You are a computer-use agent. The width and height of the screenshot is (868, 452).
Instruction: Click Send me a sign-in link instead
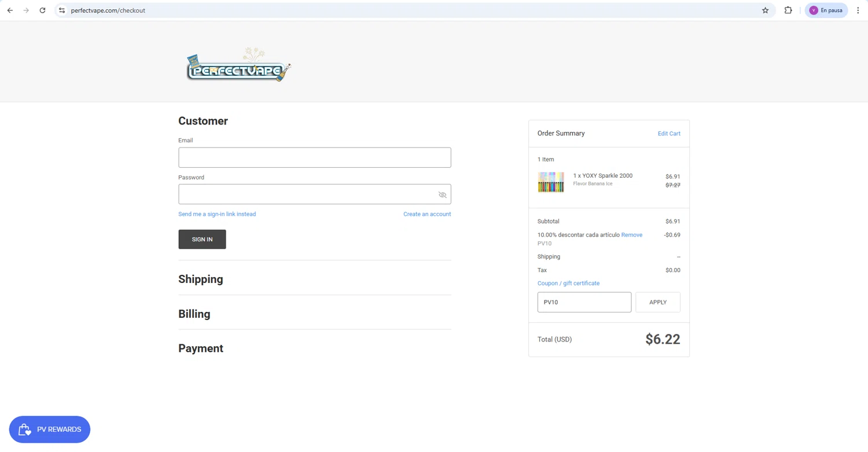(217, 214)
